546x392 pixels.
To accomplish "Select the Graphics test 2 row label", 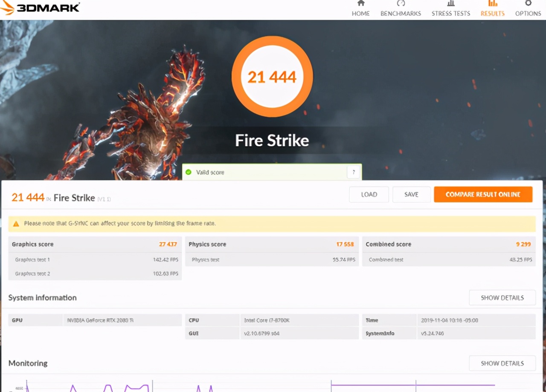I will coord(32,274).
